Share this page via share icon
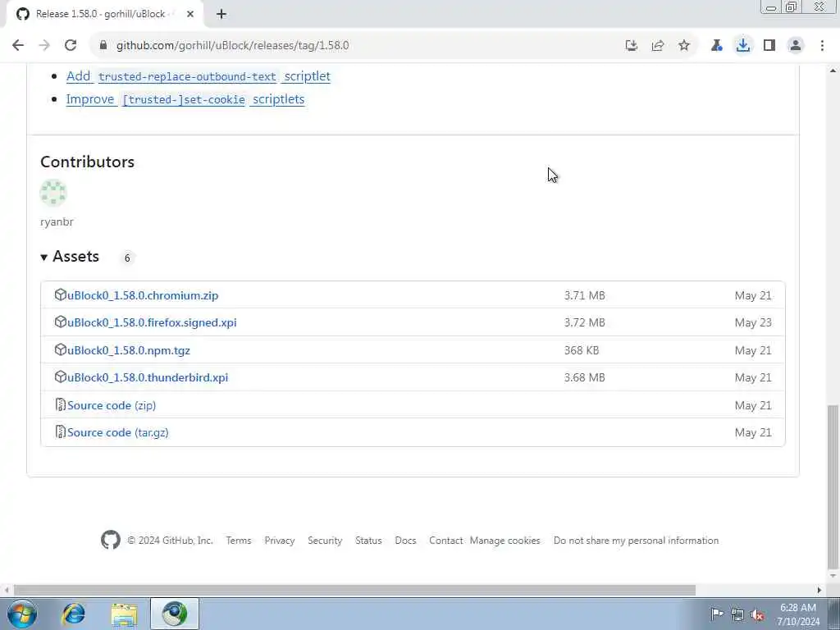840x630 pixels. click(x=657, y=46)
